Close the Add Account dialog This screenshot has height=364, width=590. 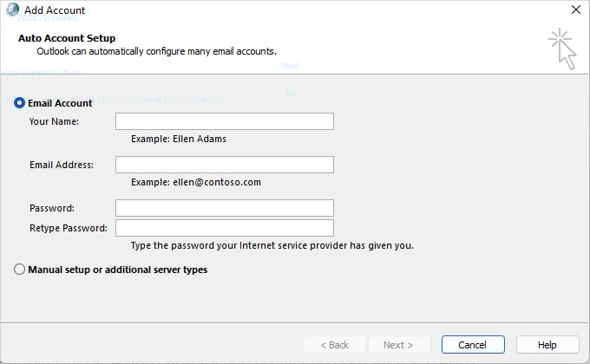click(x=575, y=10)
